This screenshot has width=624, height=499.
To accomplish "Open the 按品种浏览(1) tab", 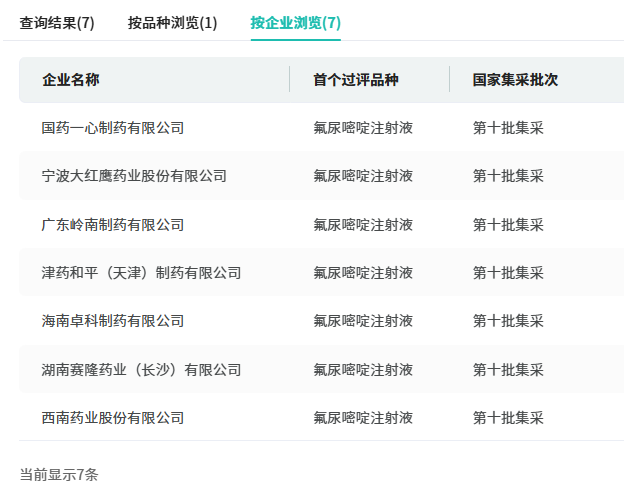I will (172, 22).
